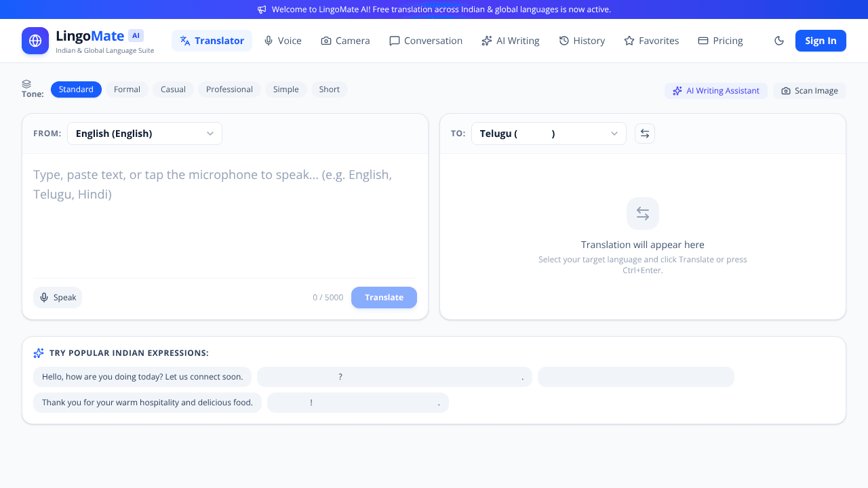This screenshot has width=868, height=488.
Task: Click the megaphone icon in announcement banner
Action: tap(262, 9)
